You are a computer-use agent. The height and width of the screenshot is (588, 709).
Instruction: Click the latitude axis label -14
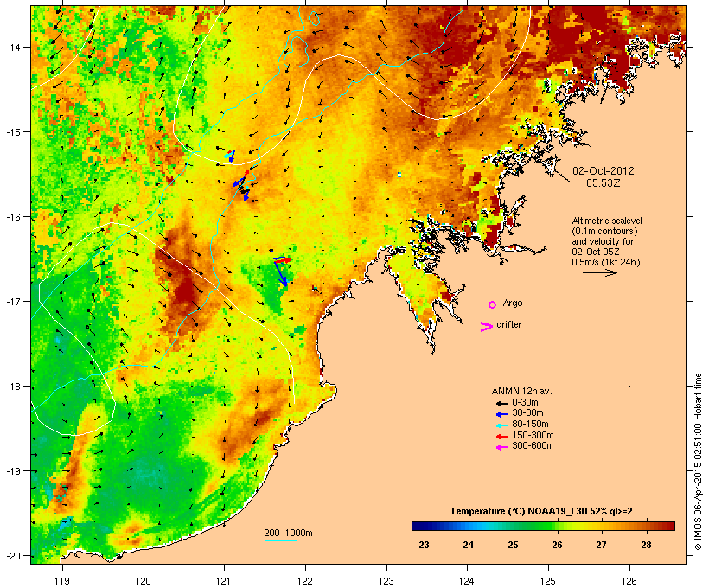[12, 47]
